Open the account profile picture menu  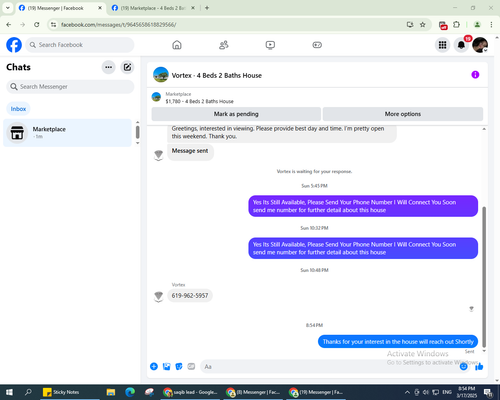(x=480, y=45)
